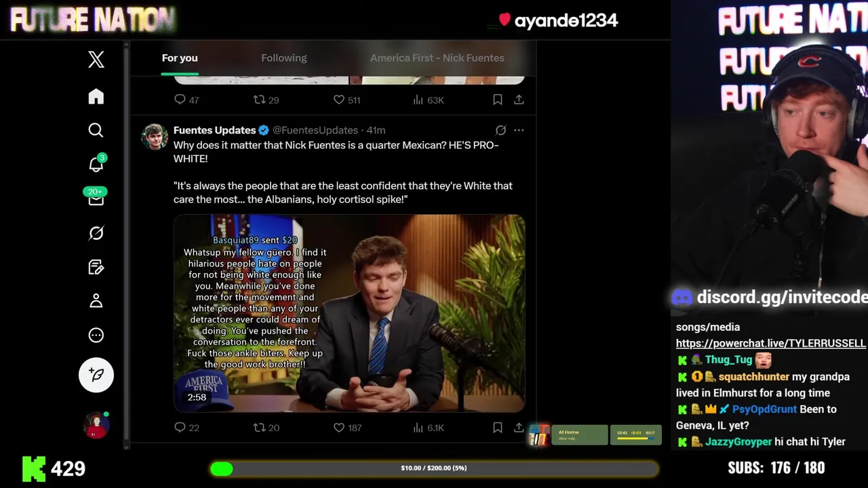Viewport: 868px width, 488px height.
Task: Open the Explore search icon
Action: (96, 130)
